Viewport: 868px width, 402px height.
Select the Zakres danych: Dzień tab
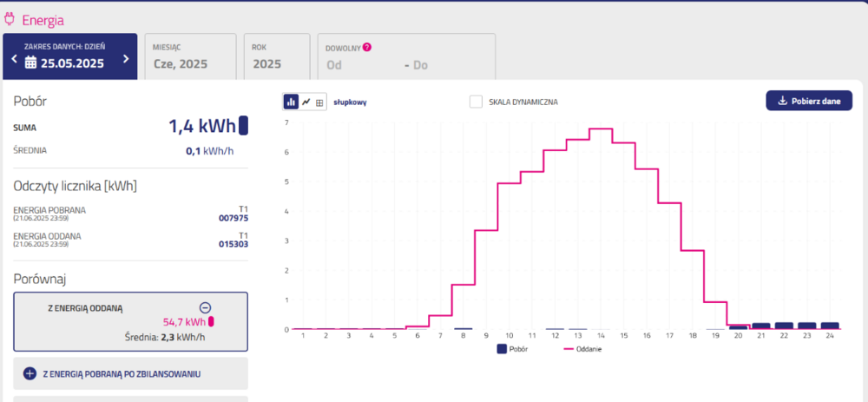(69, 56)
